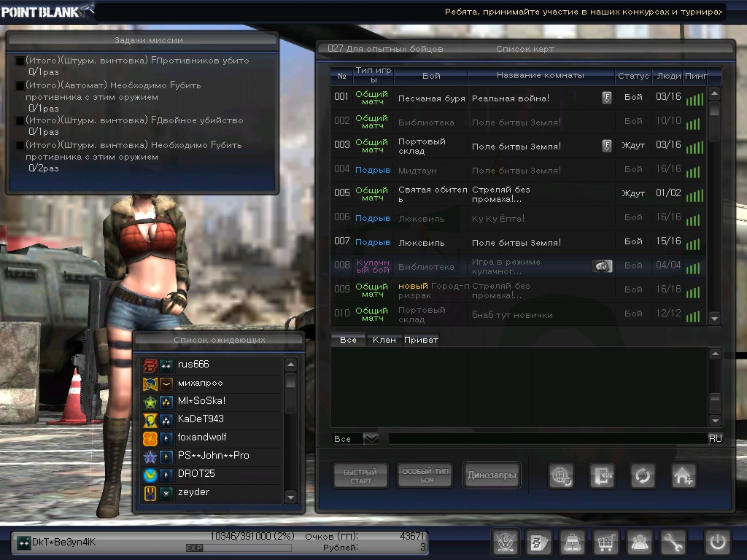Open the clan emblem icon in bottom bar
747x560 pixels.
(505, 542)
